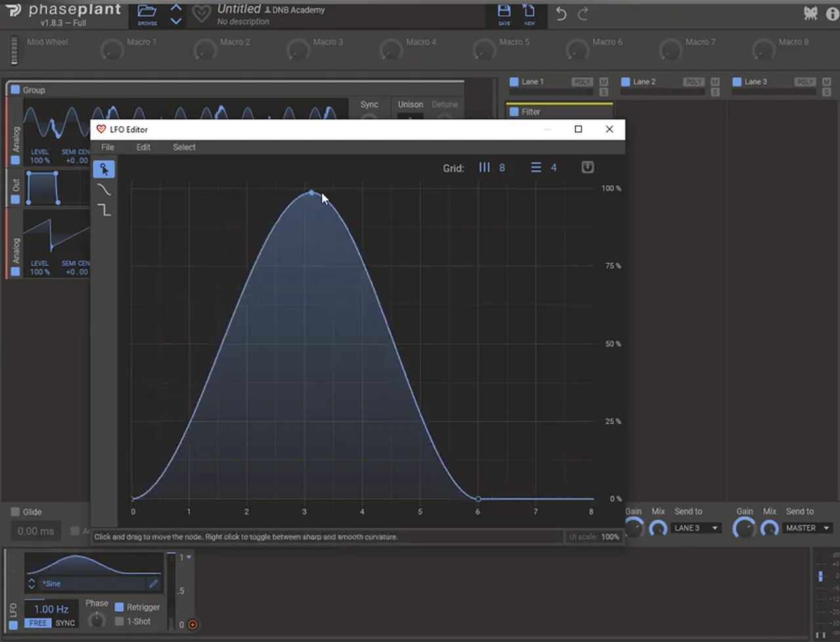This screenshot has height=642, width=840.
Task: Click the Kilohearts creature logo icon
Action: (x=810, y=13)
